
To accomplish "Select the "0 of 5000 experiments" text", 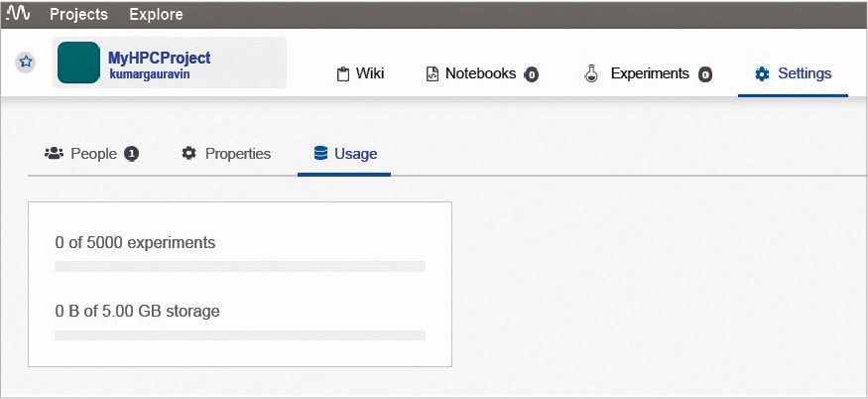I will tap(135, 242).
